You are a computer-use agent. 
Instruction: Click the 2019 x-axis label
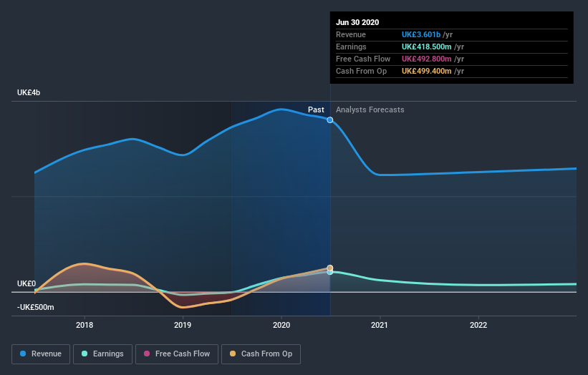[183, 325]
